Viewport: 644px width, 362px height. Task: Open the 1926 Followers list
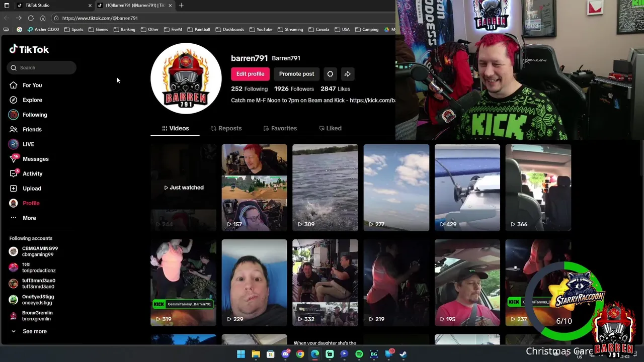[294, 88]
